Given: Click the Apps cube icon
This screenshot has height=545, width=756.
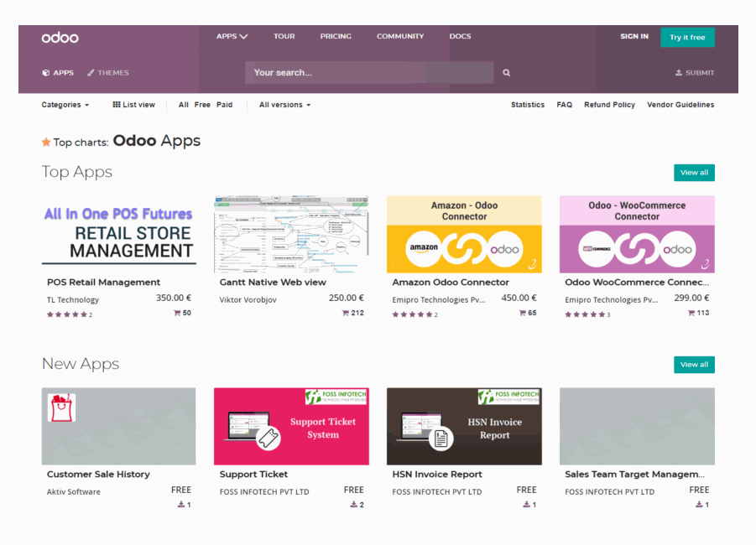Looking at the screenshot, I should pos(46,73).
